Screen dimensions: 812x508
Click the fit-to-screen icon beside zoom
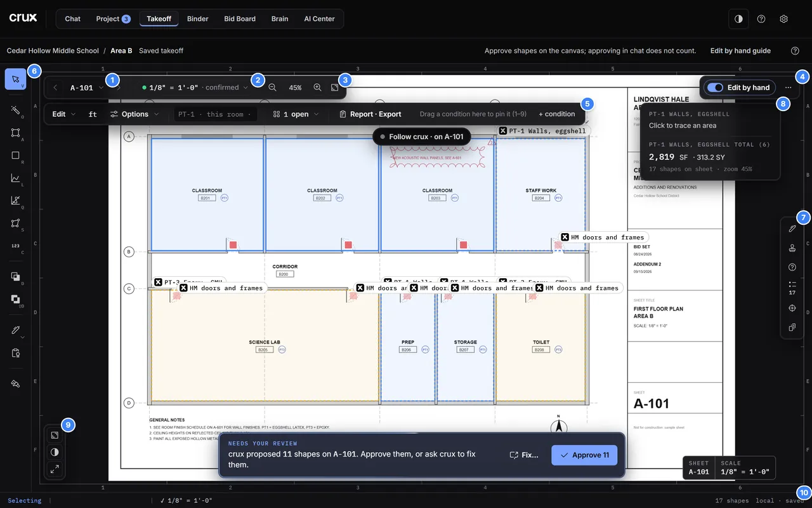[335, 88]
